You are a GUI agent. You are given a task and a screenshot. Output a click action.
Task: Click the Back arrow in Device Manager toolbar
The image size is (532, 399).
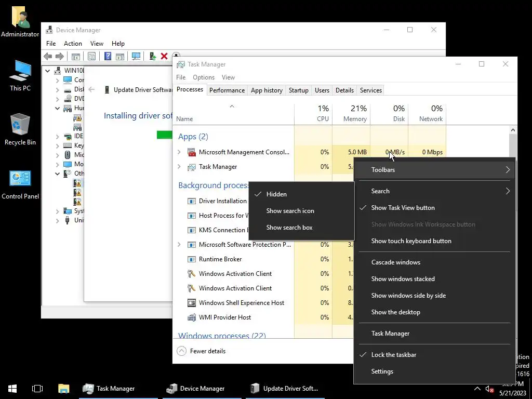pos(48,56)
